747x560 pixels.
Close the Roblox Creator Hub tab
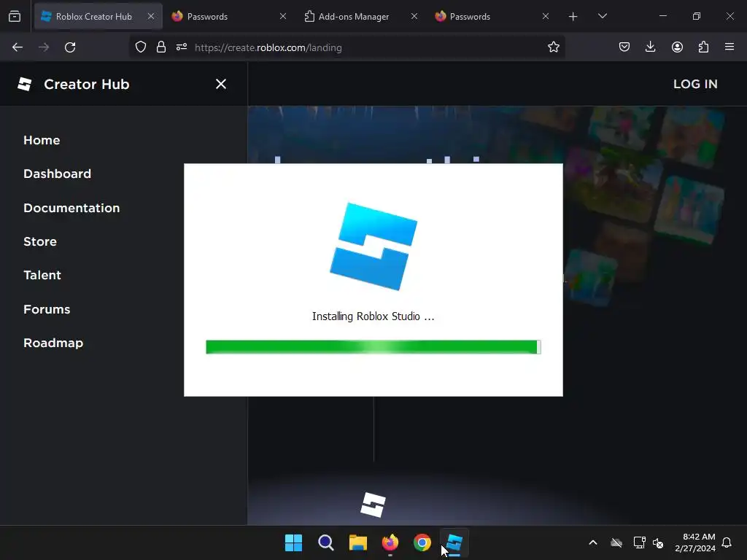tap(150, 16)
